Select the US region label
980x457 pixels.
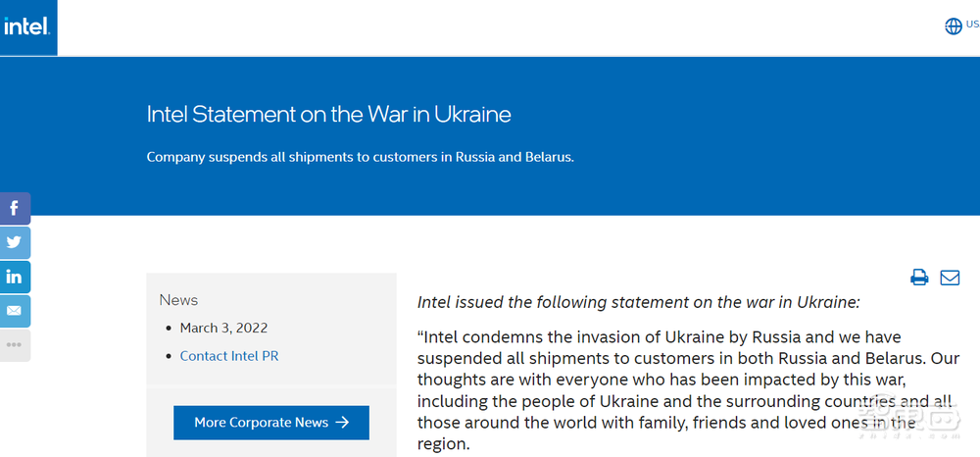pyautogui.click(x=972, y=25)
